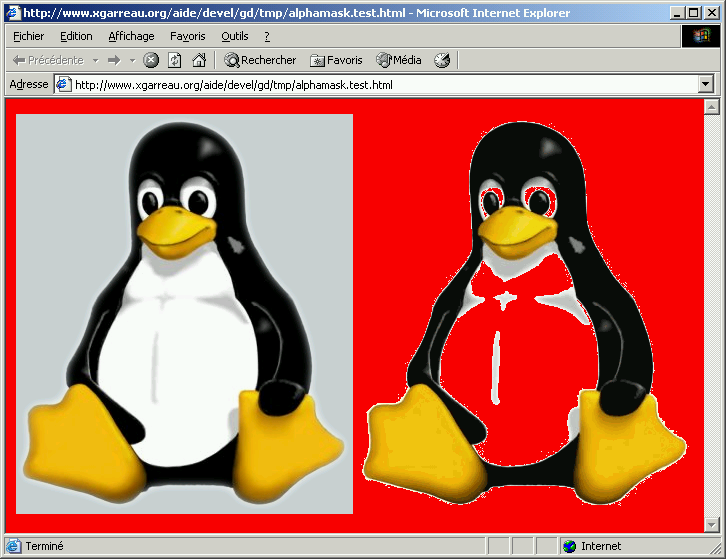The height and width of the screenshot is (559, 726).
Task: Open the address bar URL dropdown
Action: pyautogui.click(x=705, y=85)
